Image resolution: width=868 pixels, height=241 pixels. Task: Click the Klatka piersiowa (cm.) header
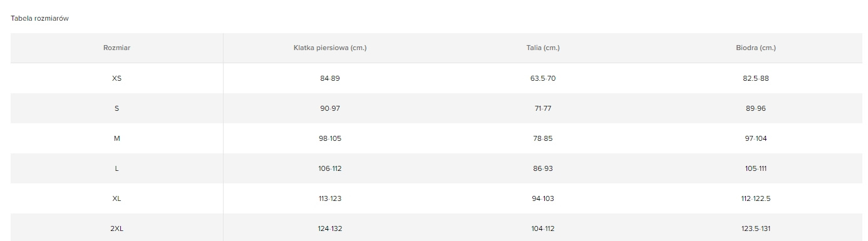pos(330,48)
